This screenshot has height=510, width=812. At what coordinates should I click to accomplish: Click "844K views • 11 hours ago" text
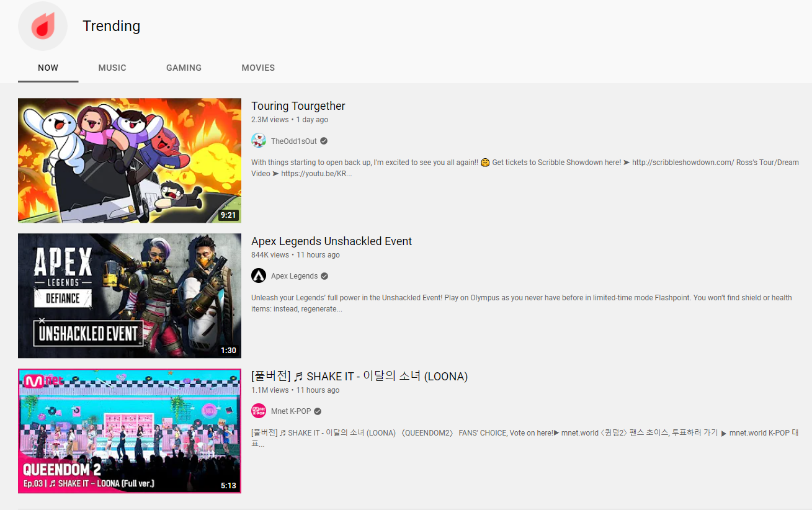pyautogui.click(x=295, y=255)
